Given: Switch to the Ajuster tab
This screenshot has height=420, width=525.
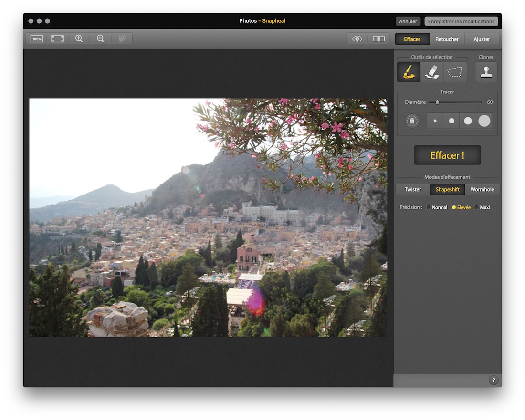Looking at the screenshot, I should (482, 39).
